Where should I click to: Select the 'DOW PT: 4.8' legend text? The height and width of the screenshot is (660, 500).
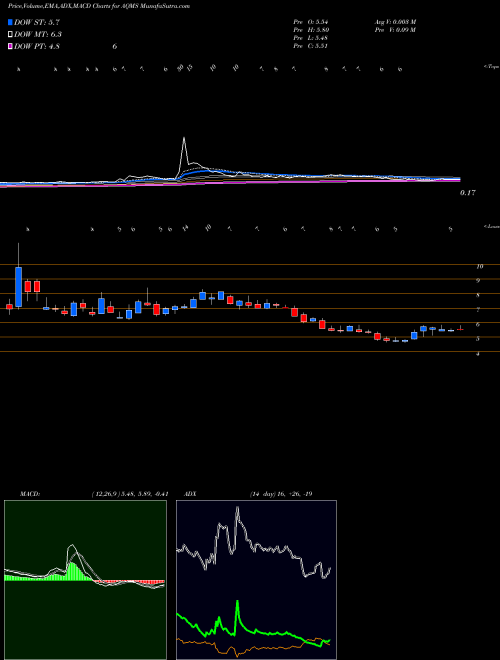pyautogui.click(x=37, y=46)
